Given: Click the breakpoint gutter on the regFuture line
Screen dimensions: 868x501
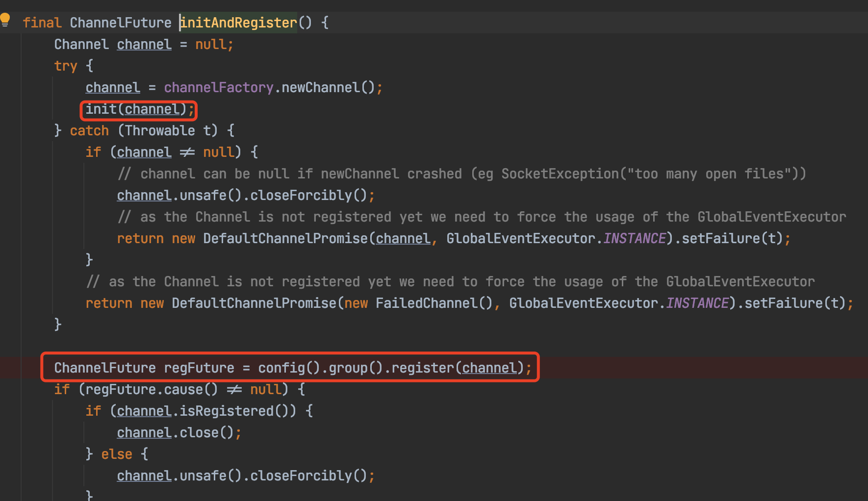Looking at the screenshot, I should [10, 368].
